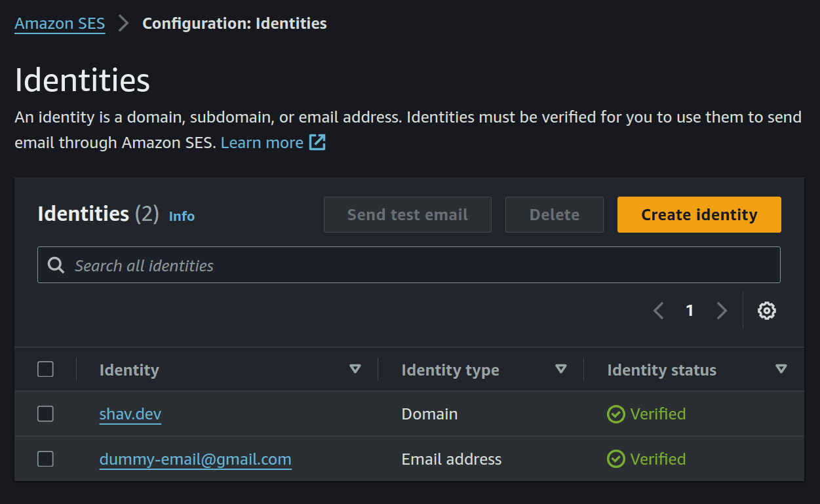The image size is (820, 504).
Task: Click the external link icon next to Learn more
Action: (317, 142)
